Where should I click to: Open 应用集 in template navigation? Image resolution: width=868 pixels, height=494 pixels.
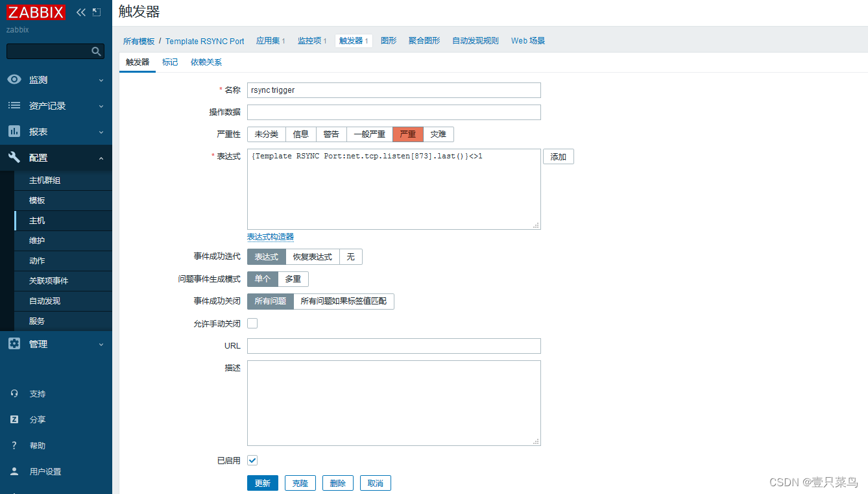[x=268, y=40]
